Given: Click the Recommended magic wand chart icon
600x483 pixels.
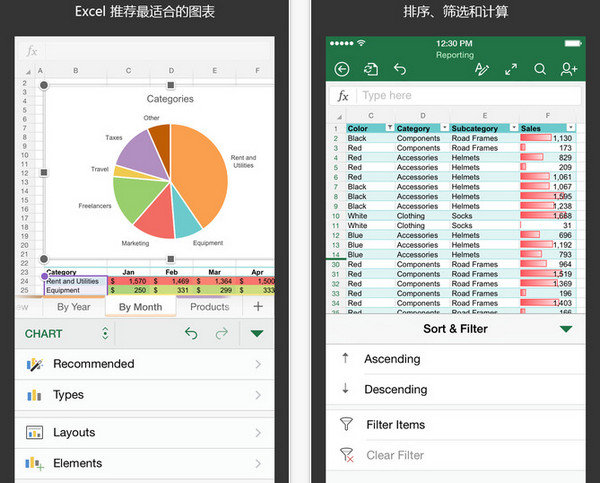Looking at the screenshot, I should click(35, 364).
